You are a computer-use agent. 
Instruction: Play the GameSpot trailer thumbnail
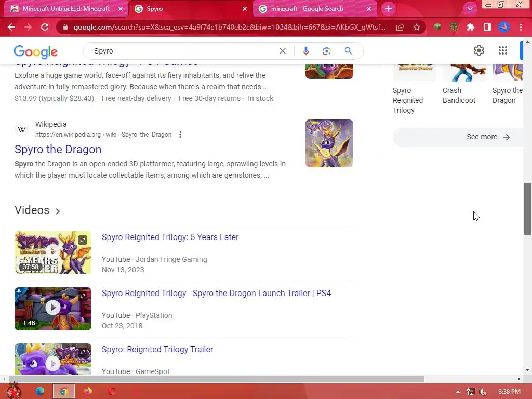53,359
